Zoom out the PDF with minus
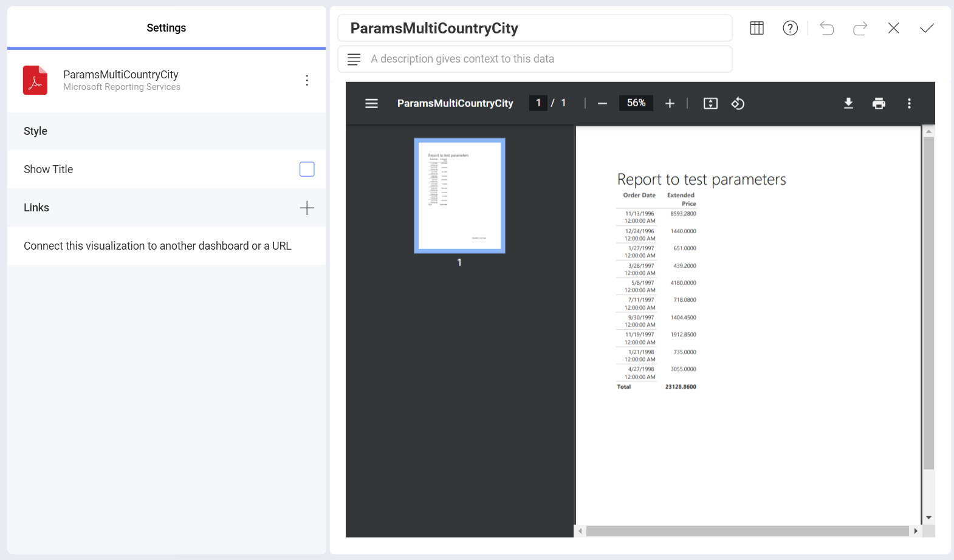954x560 pixels. pyautogui.click(x=602, y=104)
